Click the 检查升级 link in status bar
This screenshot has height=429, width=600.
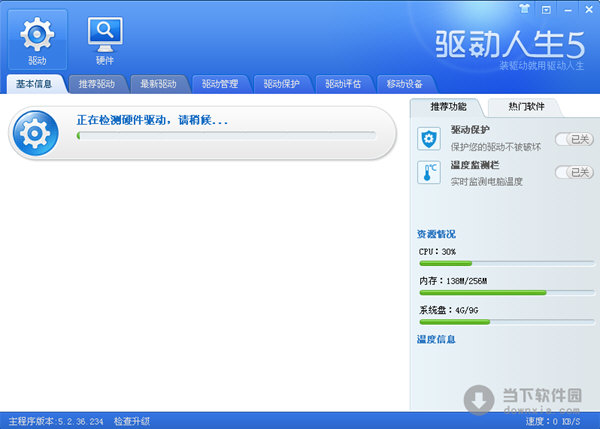coord(132,422)
